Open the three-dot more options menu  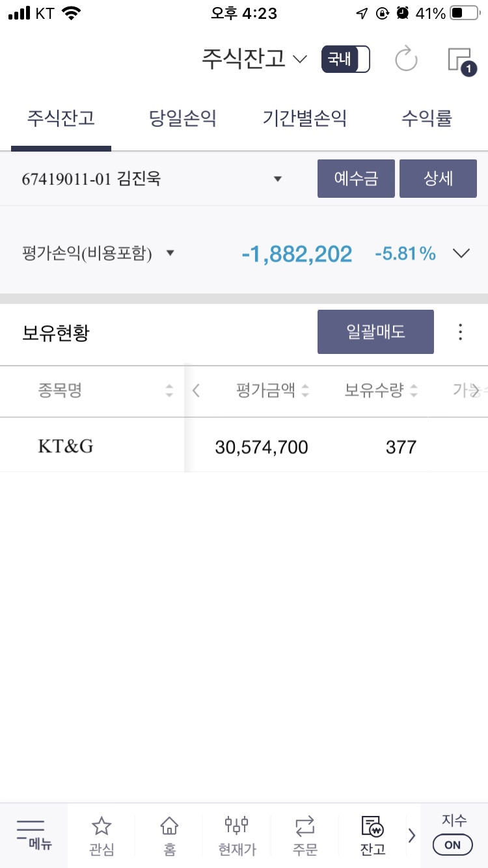click(x=460, y=332)
